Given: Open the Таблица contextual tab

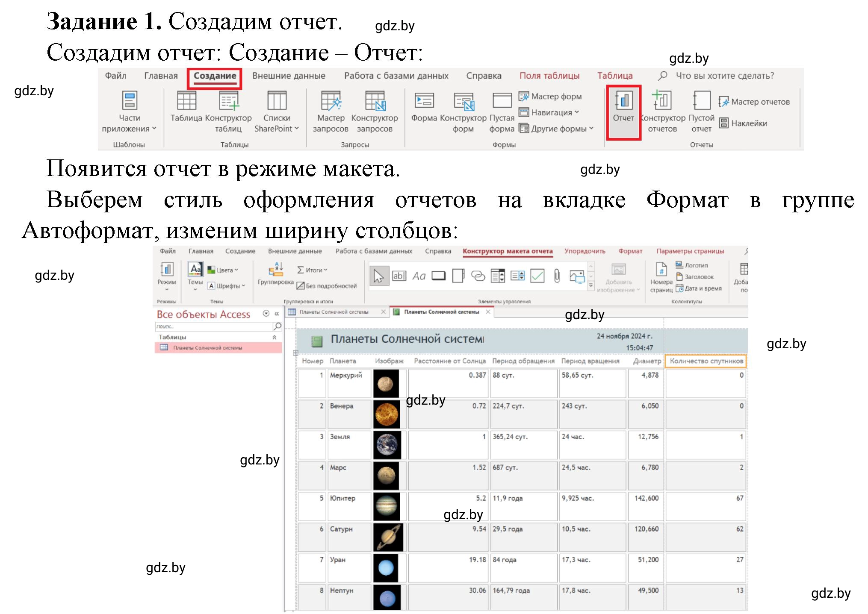Looking at the screenshot, I should pyautogui.click(x=615, y=76).
